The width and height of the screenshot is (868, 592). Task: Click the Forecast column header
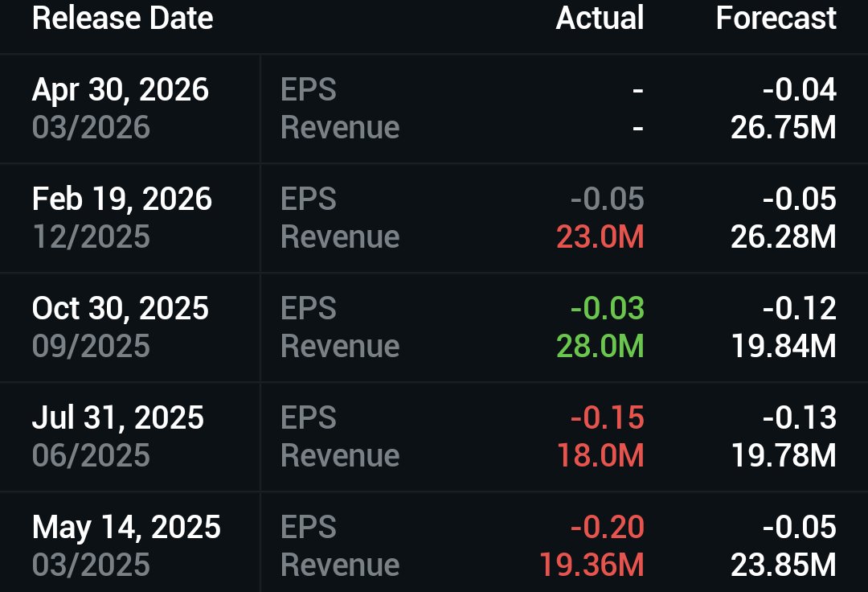776,18
